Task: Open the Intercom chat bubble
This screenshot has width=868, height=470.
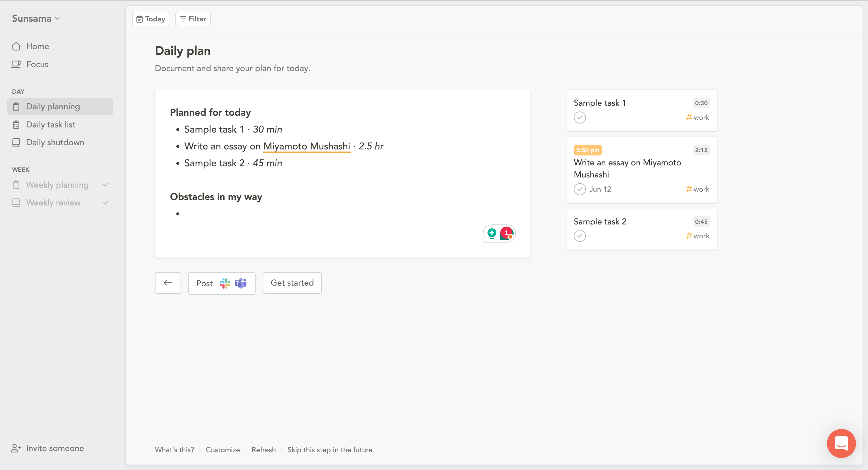Action: (841, 443)
